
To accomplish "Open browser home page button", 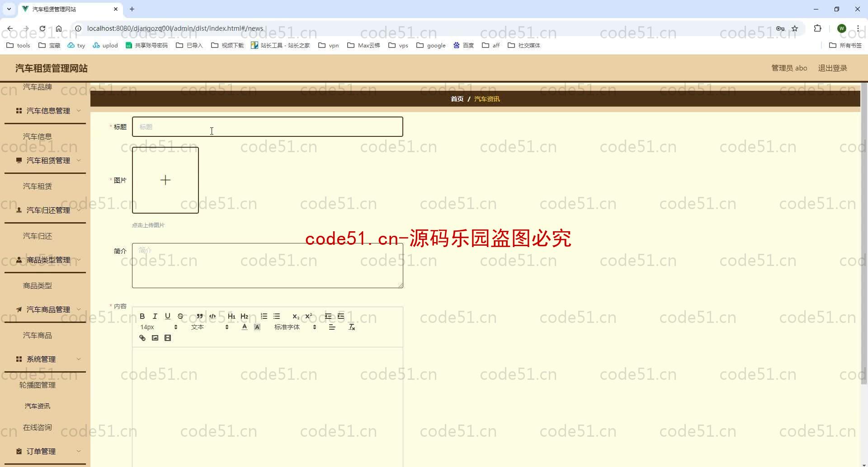I will click(x=59, y=28).
